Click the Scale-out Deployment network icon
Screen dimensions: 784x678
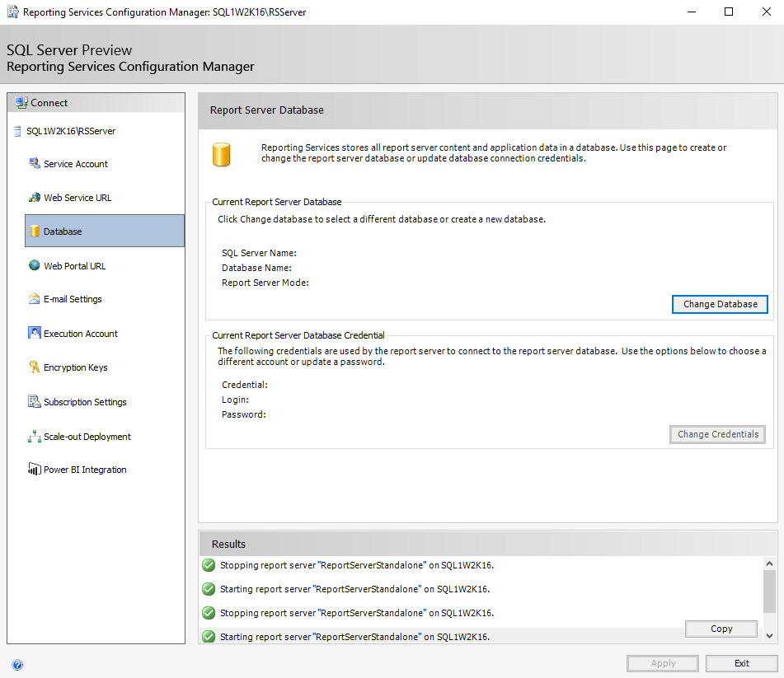point(34,436)
